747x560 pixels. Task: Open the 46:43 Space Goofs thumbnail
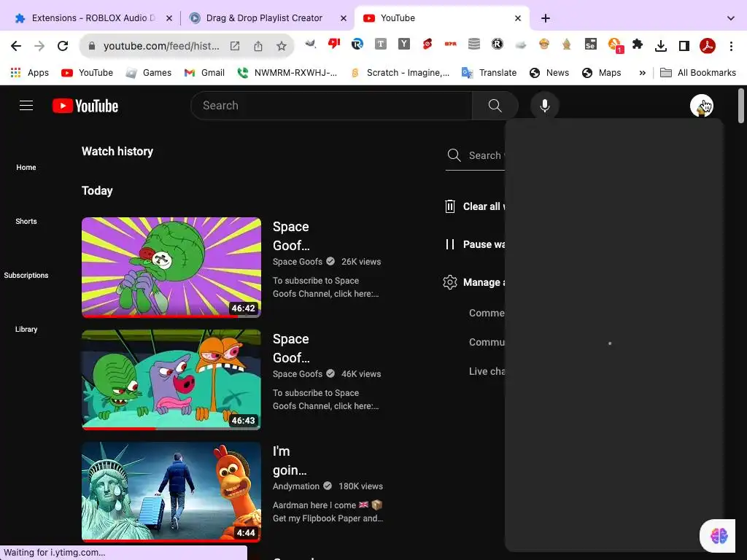[171, 379]
